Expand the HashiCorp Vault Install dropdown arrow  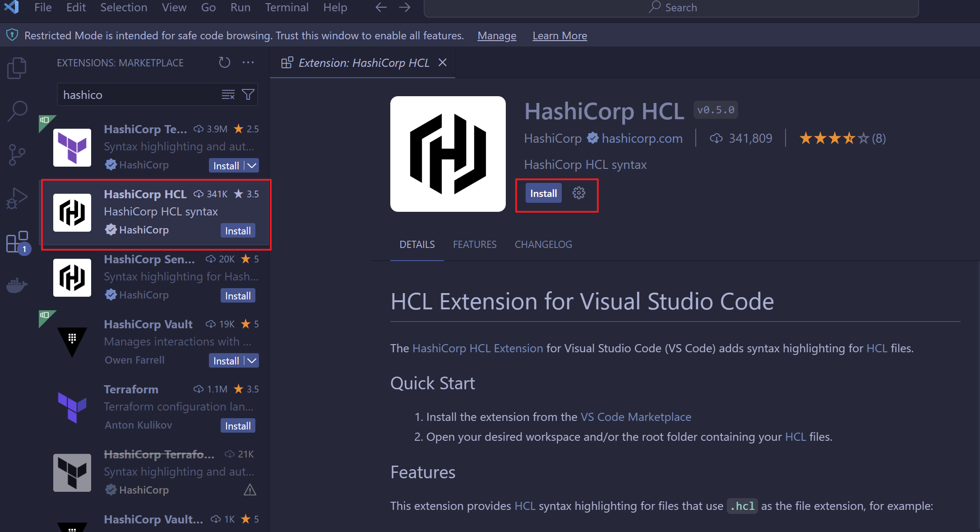pyautogui.click(x=252, y=361)
